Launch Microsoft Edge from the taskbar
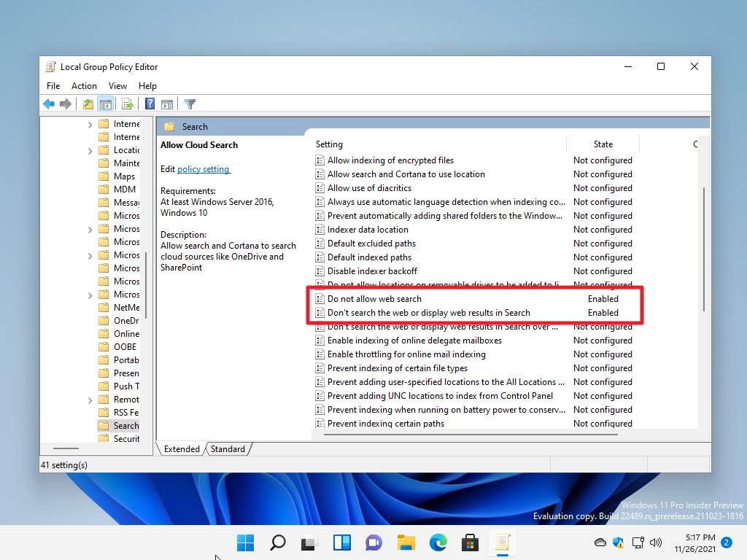The image size is (747, 560). point(438,542)
